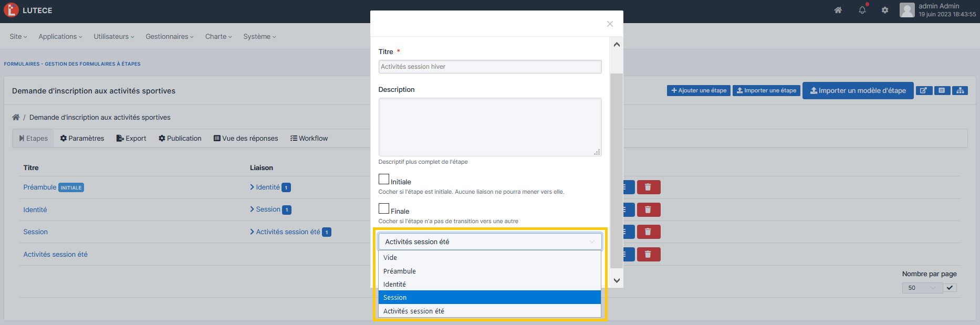Click the home icon in top bar
Viewport: 980px width, 325px height.
point(838,10)
